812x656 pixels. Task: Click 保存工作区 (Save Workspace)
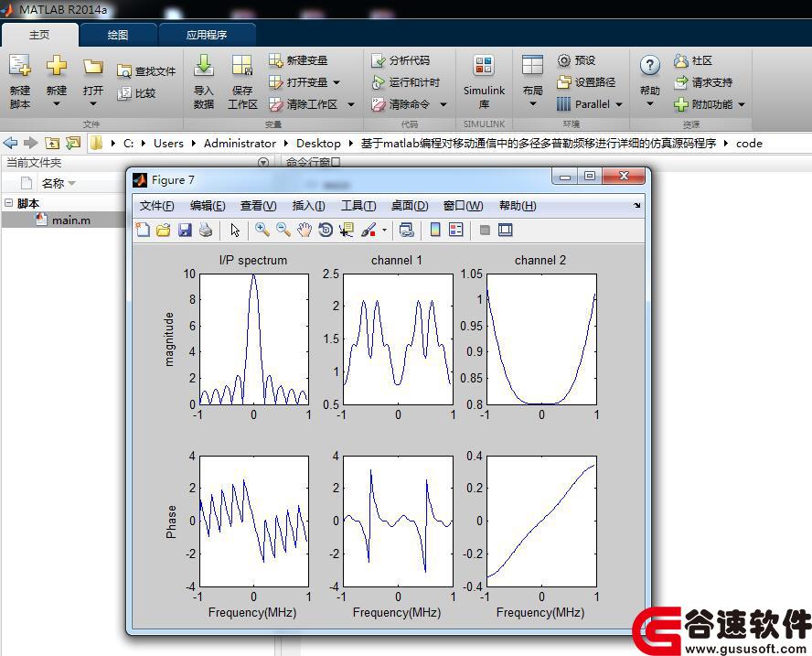(242, 81)
